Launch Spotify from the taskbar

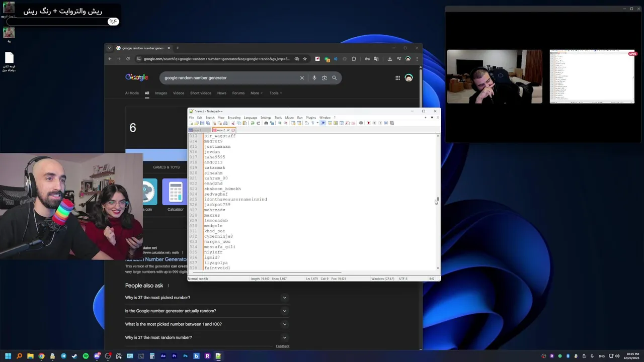[x=86, y=356]
